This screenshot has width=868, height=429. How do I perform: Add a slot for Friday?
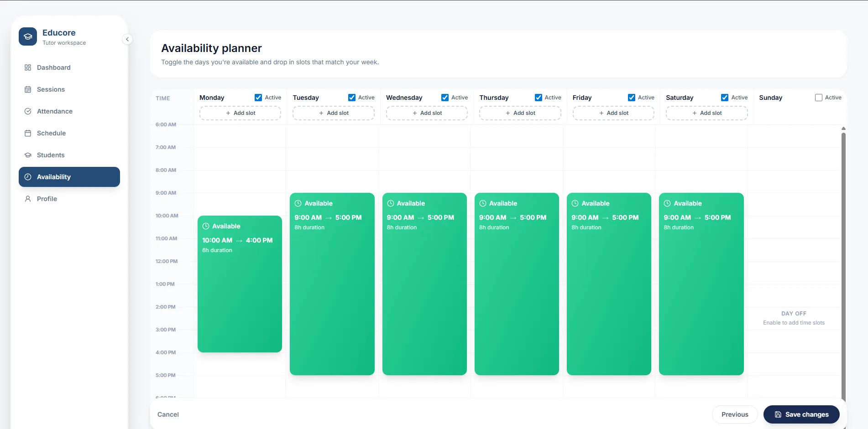click(613, 113)
